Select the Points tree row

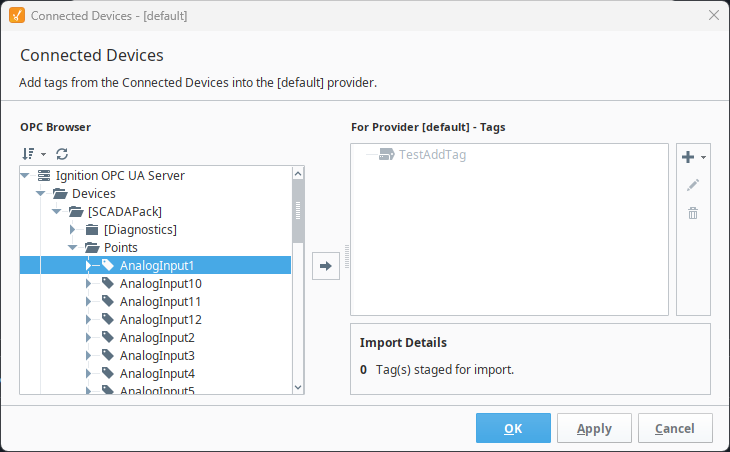[x=121, y=248]
